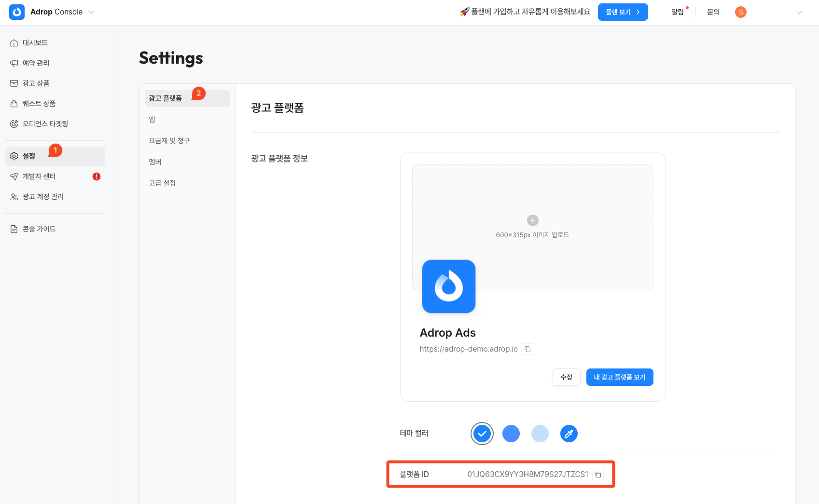Open the 멤버 settings tab
This screenshot has width=819, height=504.
pyautogui.click(x=155, y=162)
